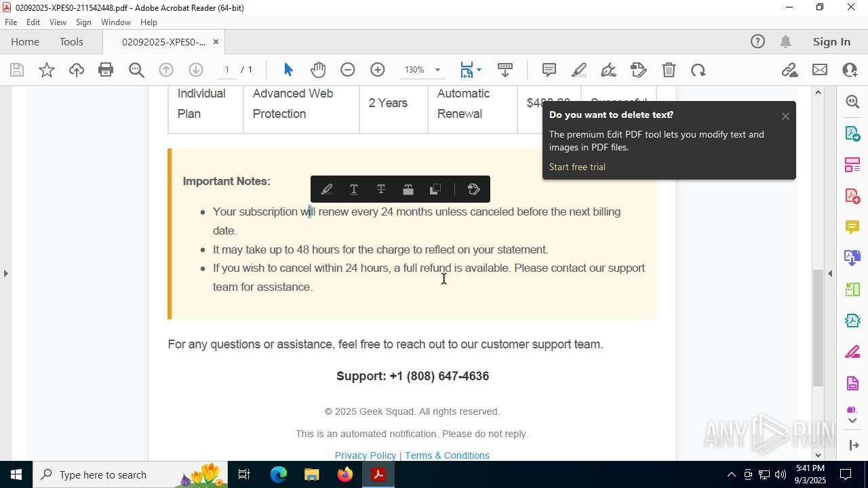The image size is (868, 488).
Task: Underline selected text from floating toolbar
Action: click(354, 189)
